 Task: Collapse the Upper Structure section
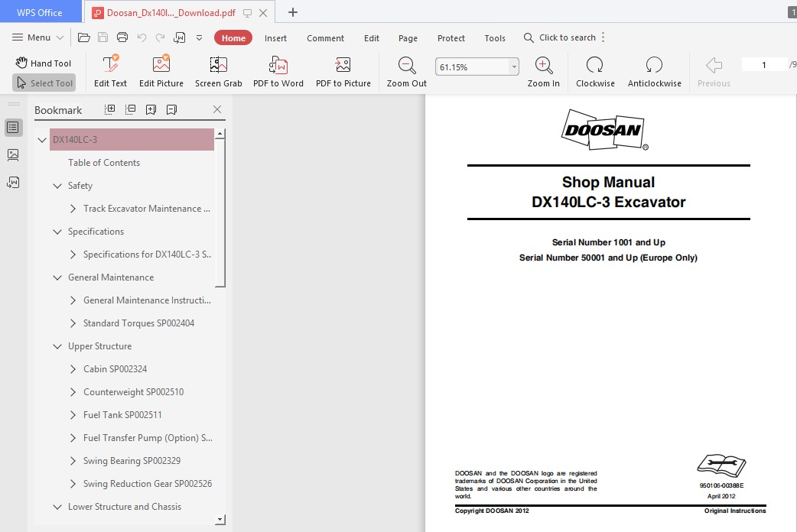[57, 346]
